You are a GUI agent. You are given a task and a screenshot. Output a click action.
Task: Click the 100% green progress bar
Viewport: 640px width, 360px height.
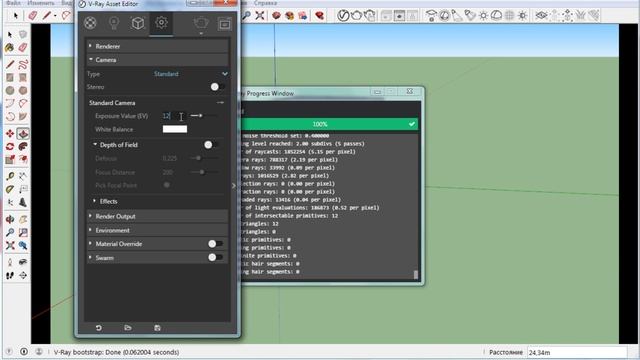(x=329, y=124)
